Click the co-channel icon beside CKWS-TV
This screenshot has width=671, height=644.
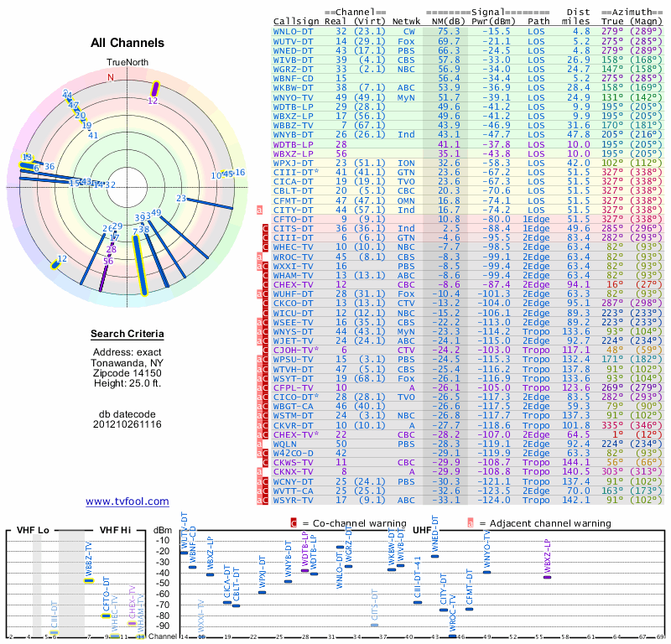click(x=265, y=463)
